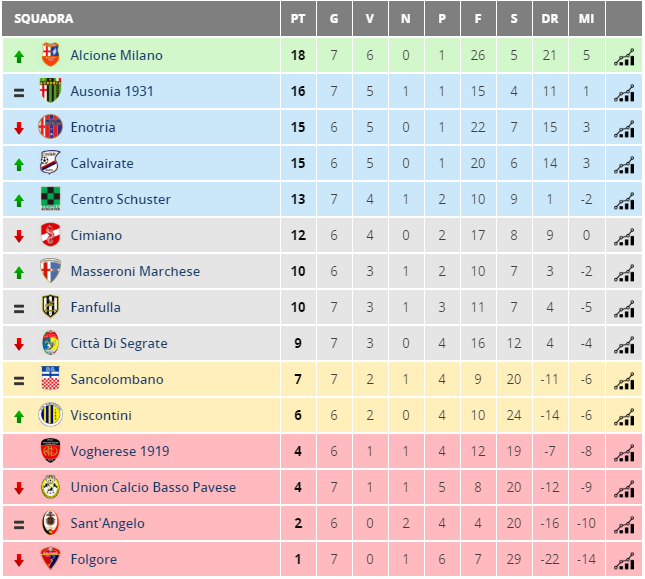Open the Masseroni Marchese team link
The height and width of the screenshot is (579, 645).
tap(135, 271)
